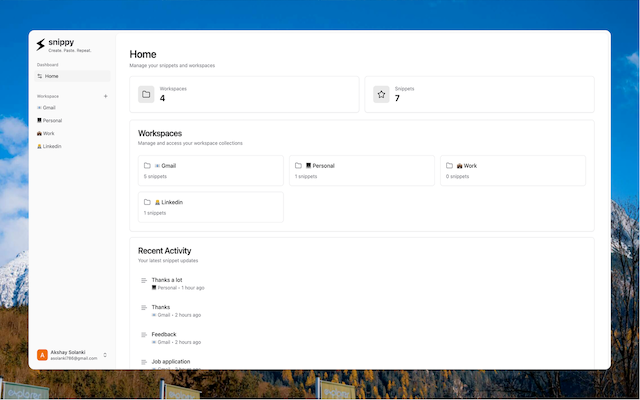Click the folder icon on Gmail card

pyautogui.click(x=147, y=166)
